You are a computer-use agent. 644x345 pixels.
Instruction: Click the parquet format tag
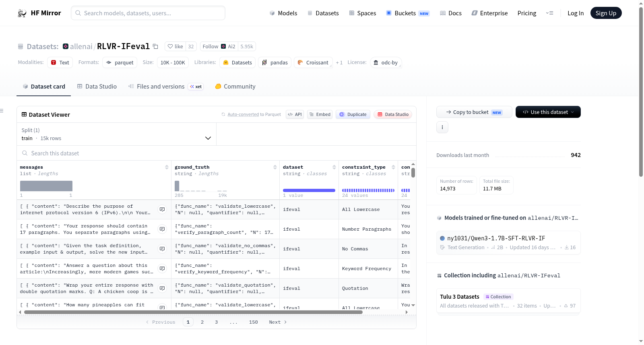pos(120,62)
